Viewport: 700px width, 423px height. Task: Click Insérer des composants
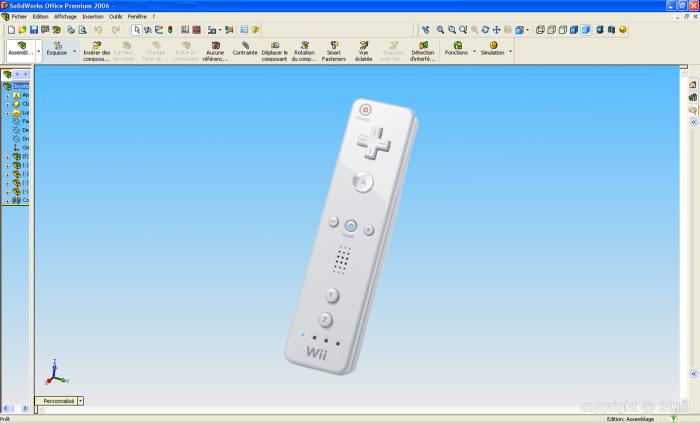coord(96,52)
